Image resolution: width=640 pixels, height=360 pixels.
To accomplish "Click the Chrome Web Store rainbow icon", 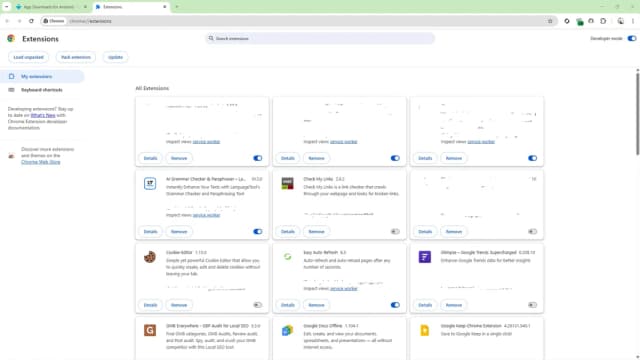I will click(x=11, y=156).
